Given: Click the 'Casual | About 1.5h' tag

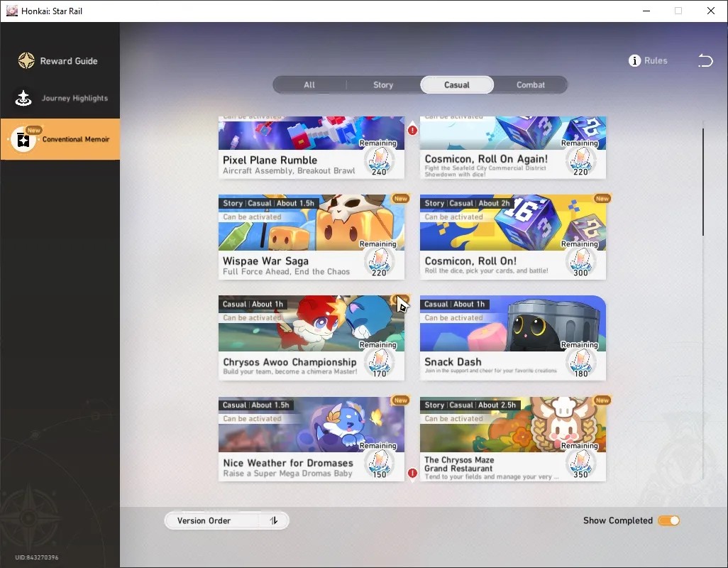Looking at the screenshot, I should click(x=256, y=405).
